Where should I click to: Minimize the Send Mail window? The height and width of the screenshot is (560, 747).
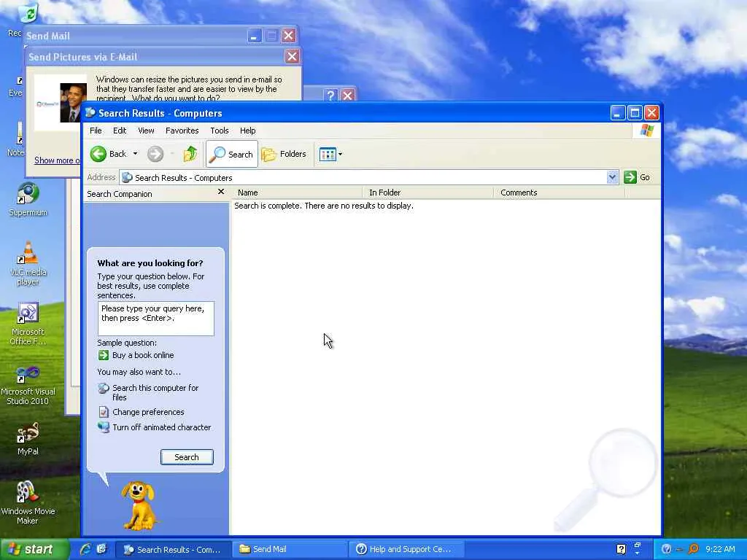[255, 36]
